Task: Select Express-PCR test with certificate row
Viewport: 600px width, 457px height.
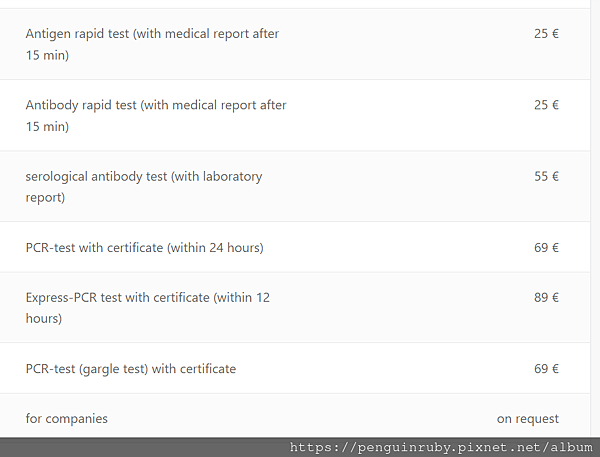Action: pos(295,308)
